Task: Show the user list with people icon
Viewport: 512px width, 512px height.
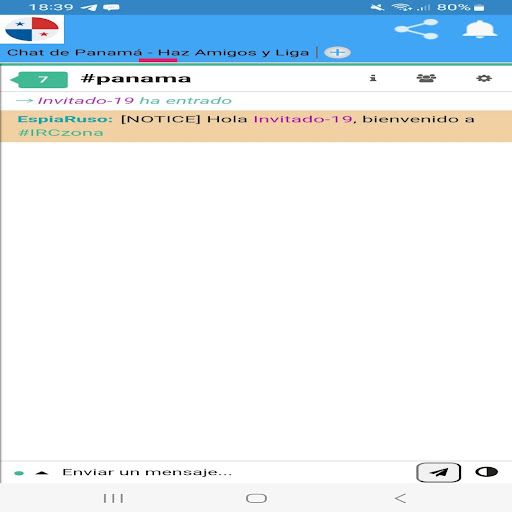Action: point(426,78)
